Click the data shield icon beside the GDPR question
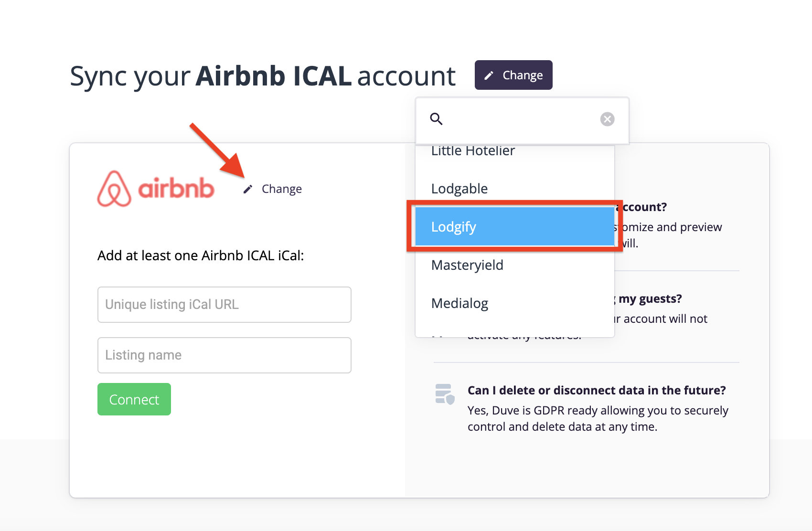 tap(445, 394)
